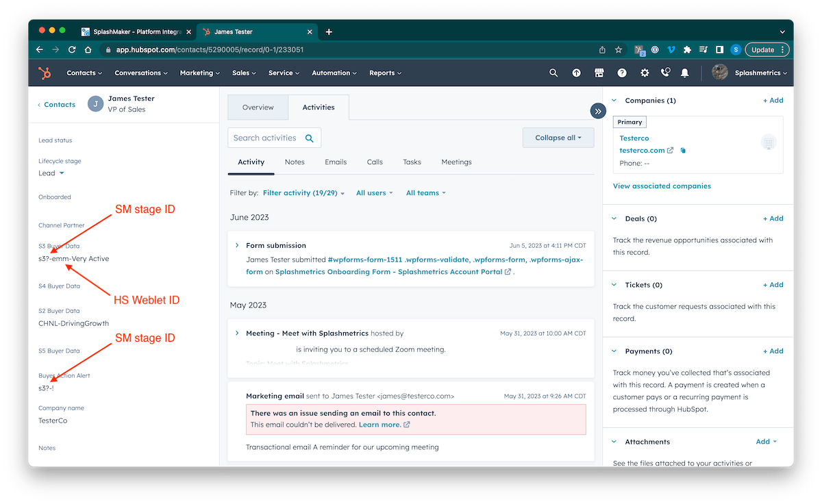
Task: Select the Activities tab
Action: click(319, 108)
